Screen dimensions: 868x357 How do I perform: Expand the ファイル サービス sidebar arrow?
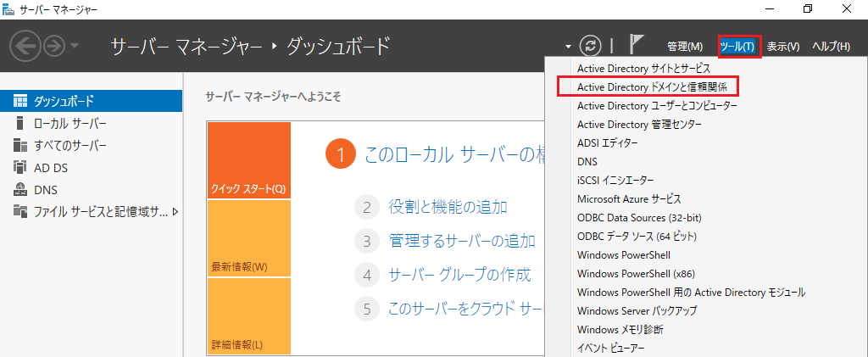175,211
